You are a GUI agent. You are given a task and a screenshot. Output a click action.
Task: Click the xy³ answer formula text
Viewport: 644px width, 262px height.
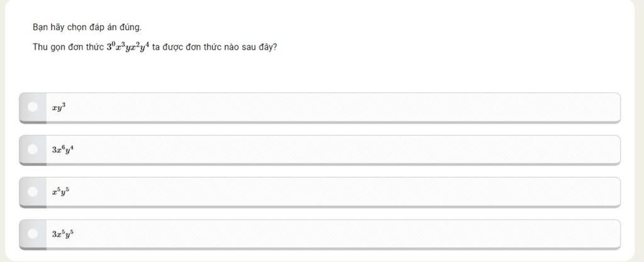pyautogui.click(x=58, y=107)
